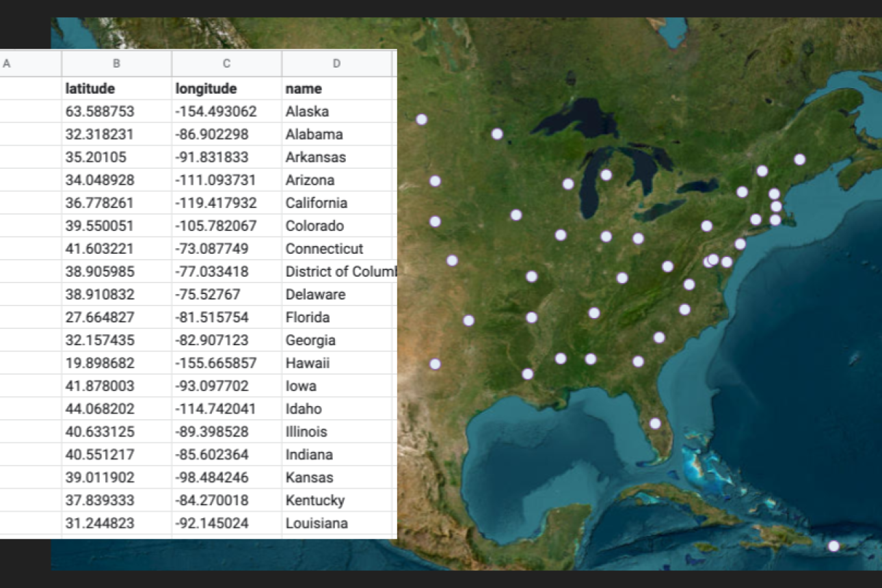Select the 'name' header cell
This screenshot has height=588, width=882.
(x=338, y=89)
